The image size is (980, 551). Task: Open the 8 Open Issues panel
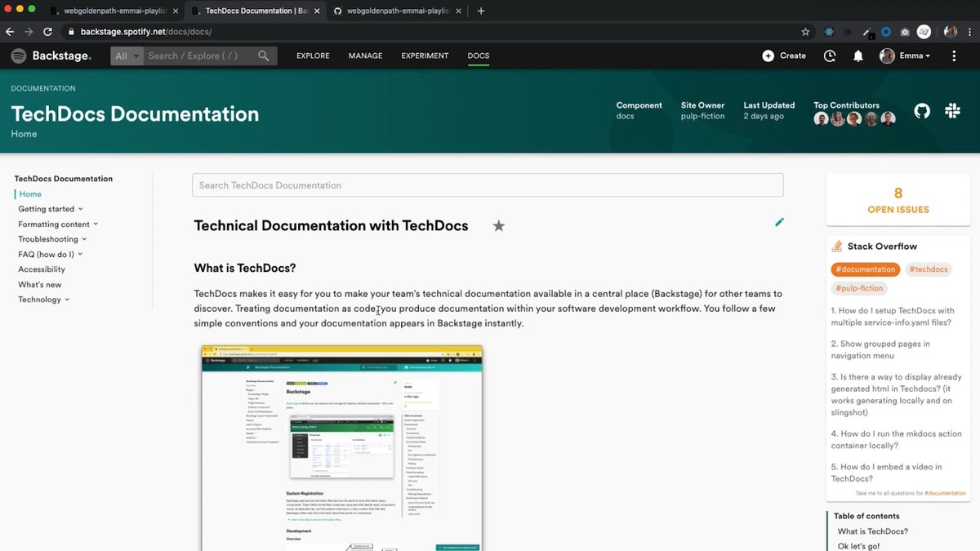pos(898,199)
